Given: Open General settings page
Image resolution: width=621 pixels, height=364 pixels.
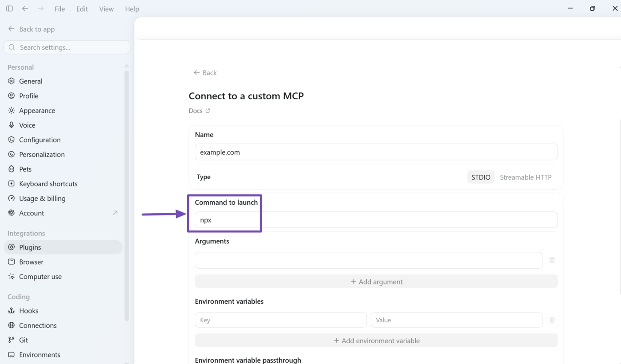Looking at the screenshot, I should 63,81.
